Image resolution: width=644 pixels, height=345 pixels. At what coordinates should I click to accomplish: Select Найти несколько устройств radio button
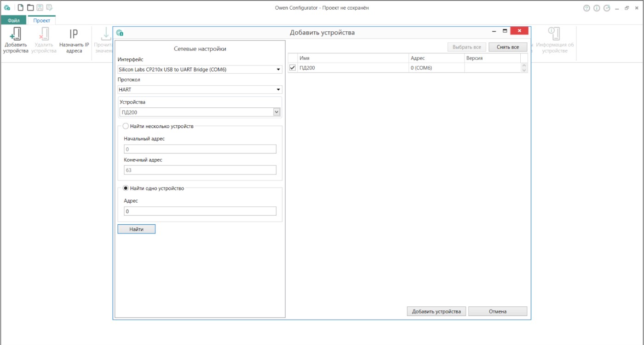click(x=126, y=126)
